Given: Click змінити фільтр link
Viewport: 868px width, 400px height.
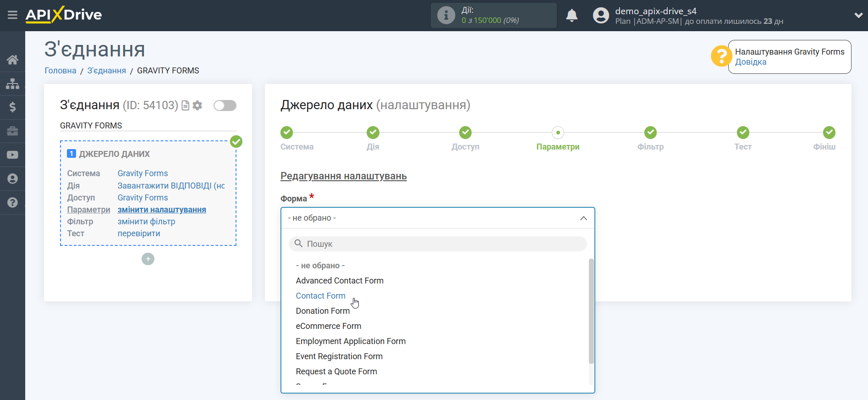Looking at the screenshot, I should point(146,222).
